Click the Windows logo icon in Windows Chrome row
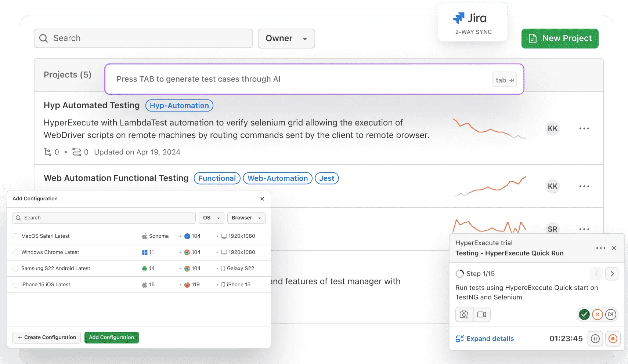The image size is (628, 364). 145,252
